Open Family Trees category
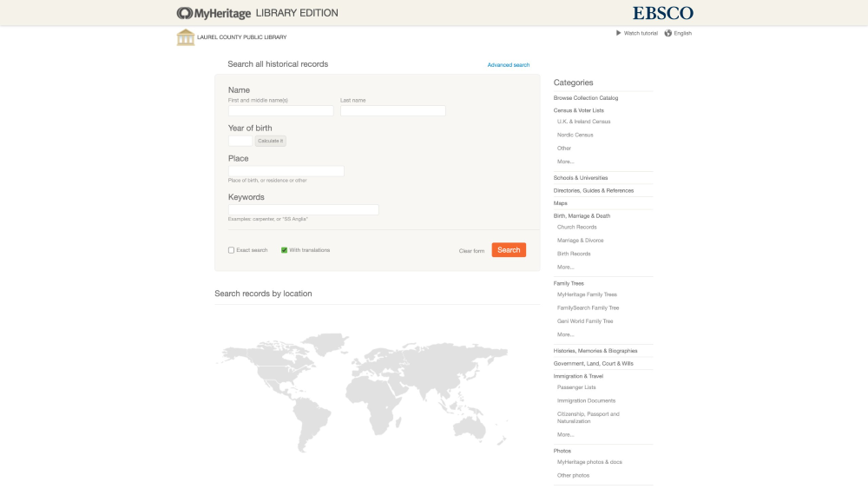This screenshot has height=489, width=868. (569, 283)
